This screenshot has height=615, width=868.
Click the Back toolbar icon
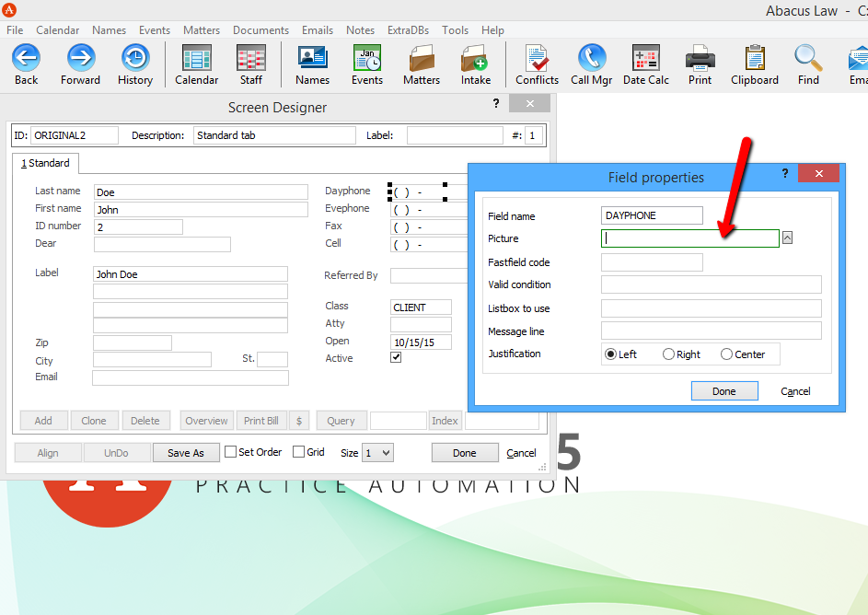pos(26,58)
